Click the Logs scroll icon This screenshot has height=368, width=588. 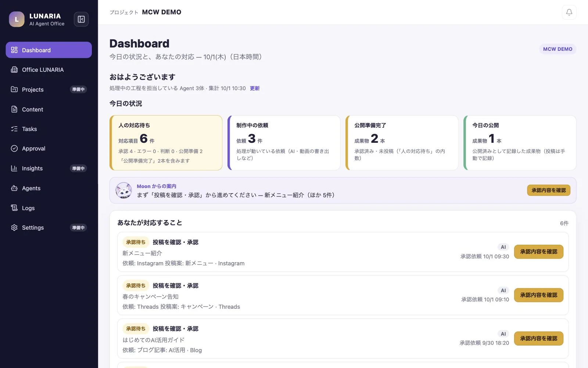[x=14, y=208]
